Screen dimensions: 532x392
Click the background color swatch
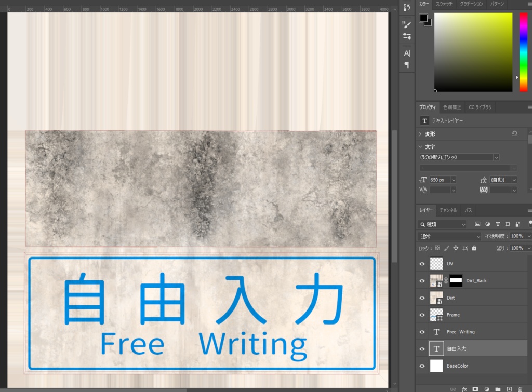[x=429, y=23]
